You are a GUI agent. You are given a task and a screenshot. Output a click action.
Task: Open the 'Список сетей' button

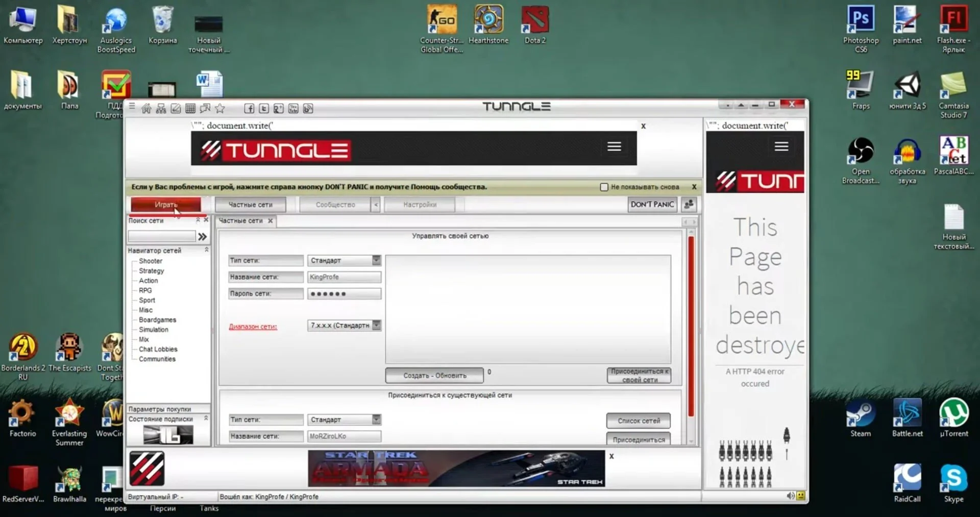pyautogui.click(x=639, y=421)
